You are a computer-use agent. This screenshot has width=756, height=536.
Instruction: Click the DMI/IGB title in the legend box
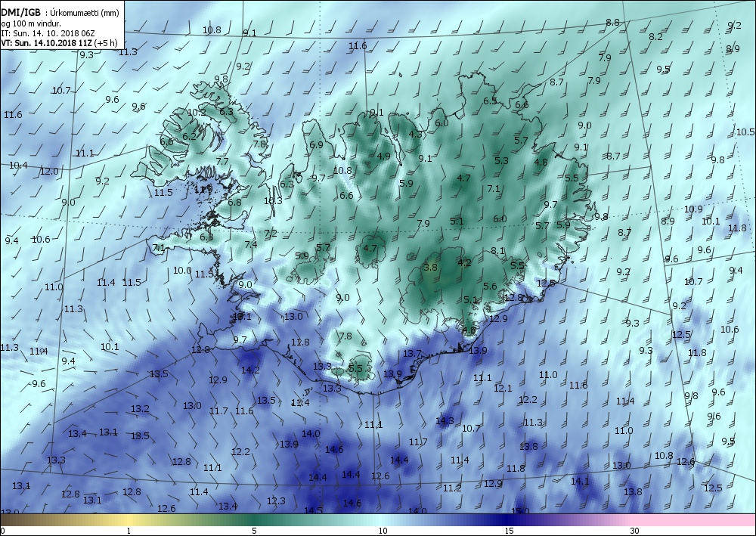pos(21,13)
